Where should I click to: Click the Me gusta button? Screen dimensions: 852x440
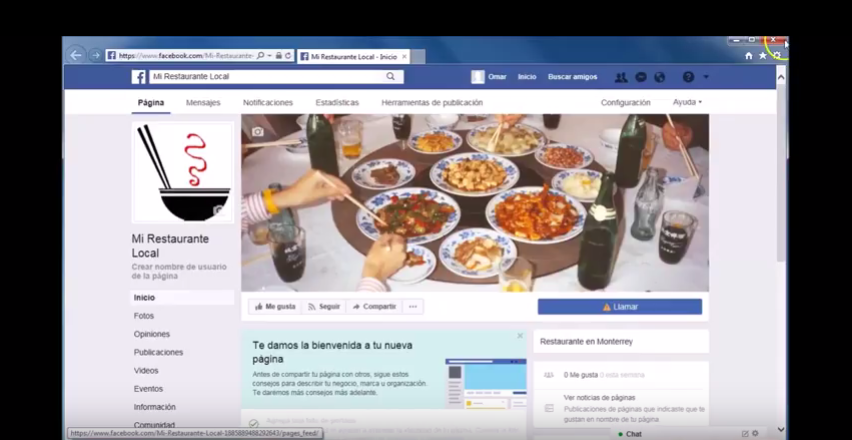(x=275, y=307)
